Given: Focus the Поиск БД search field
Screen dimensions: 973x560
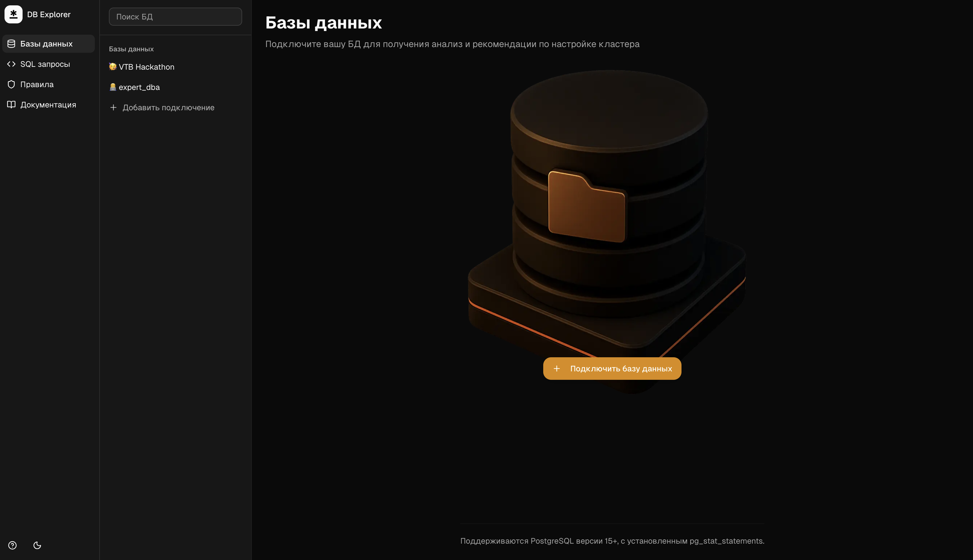Looking at the screenshot, I should tap(176, 17).
